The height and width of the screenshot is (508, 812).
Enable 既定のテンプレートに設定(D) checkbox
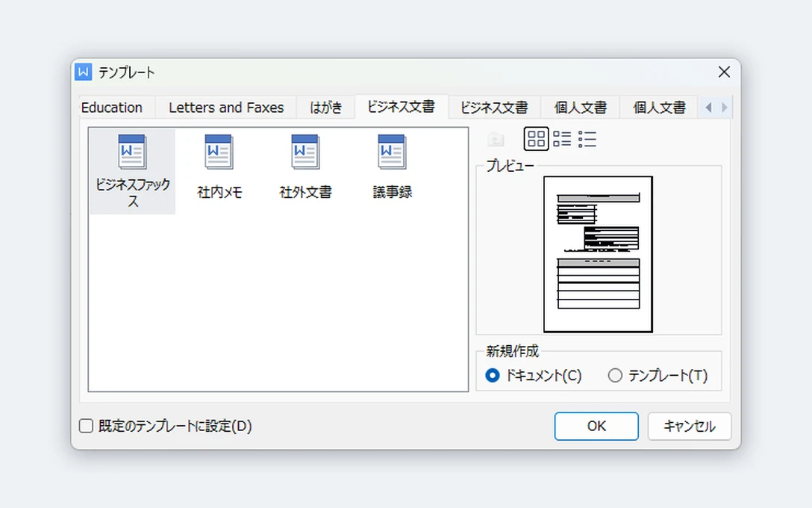click(86, 426)
